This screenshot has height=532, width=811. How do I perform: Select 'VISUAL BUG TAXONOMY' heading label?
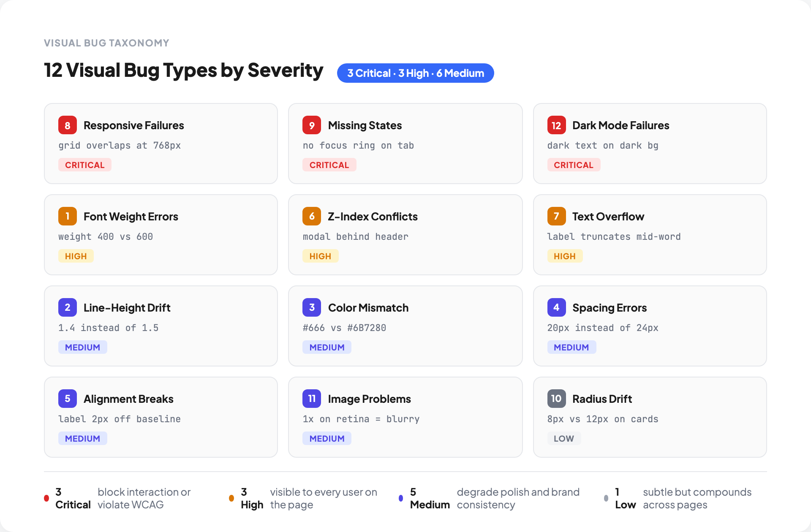pos(106,43)
